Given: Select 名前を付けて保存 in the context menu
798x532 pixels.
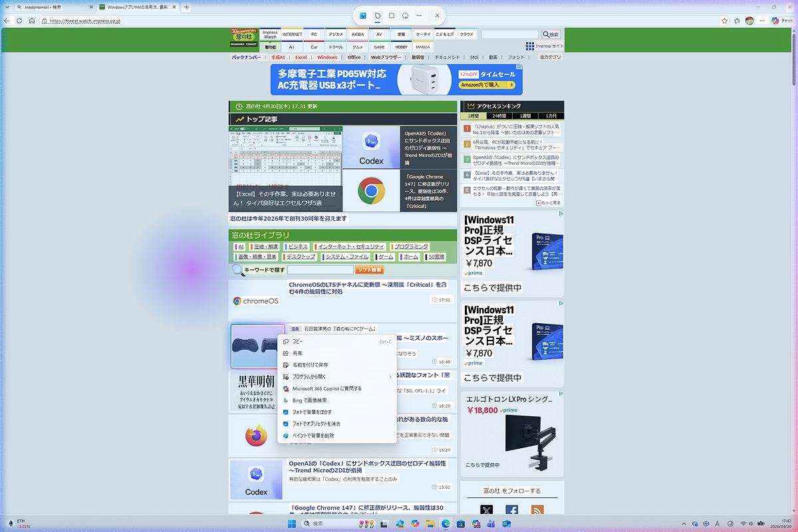Looking at the screenshot, I should click(x=337, y=365).
